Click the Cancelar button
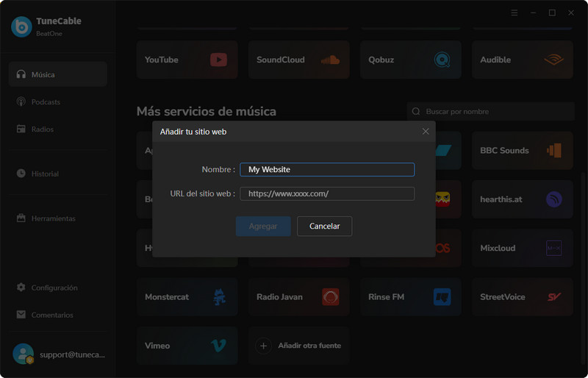588x378 pixels. (x=324, y=226)
